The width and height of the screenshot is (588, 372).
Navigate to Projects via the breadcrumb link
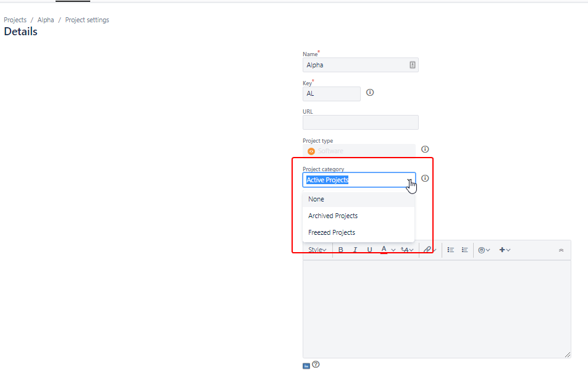coord(15,19)
